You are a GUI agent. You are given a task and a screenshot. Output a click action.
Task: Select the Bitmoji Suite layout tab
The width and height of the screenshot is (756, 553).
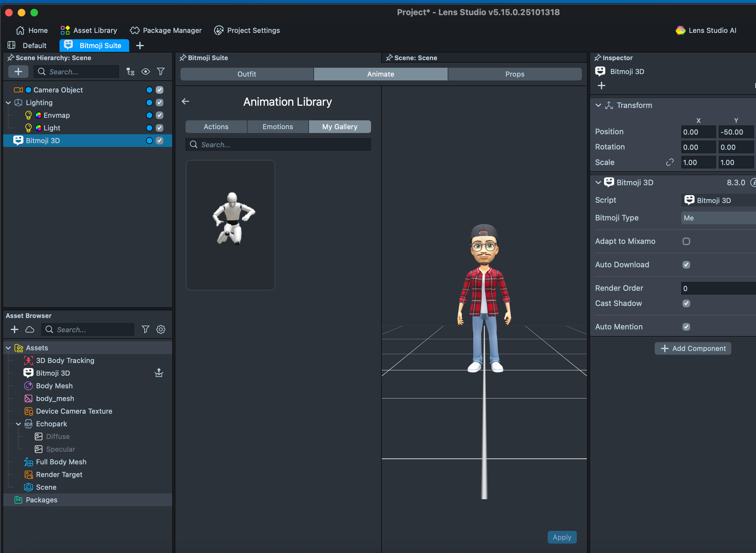pos(94,45)
